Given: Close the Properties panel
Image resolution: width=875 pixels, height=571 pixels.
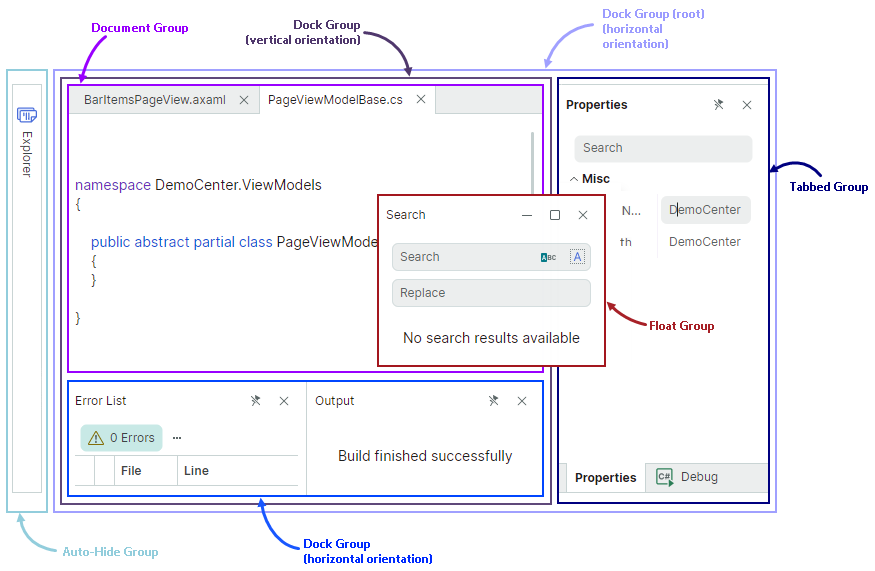Looking at the screenshot, I should pyautogui.click(x=747, y=105).
